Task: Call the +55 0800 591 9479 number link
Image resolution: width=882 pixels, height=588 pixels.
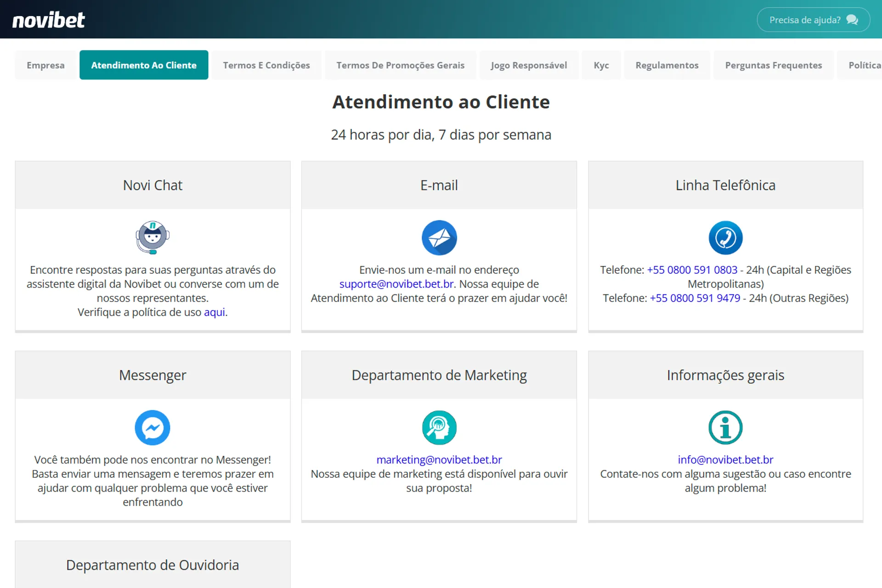Action: [695, 298]
